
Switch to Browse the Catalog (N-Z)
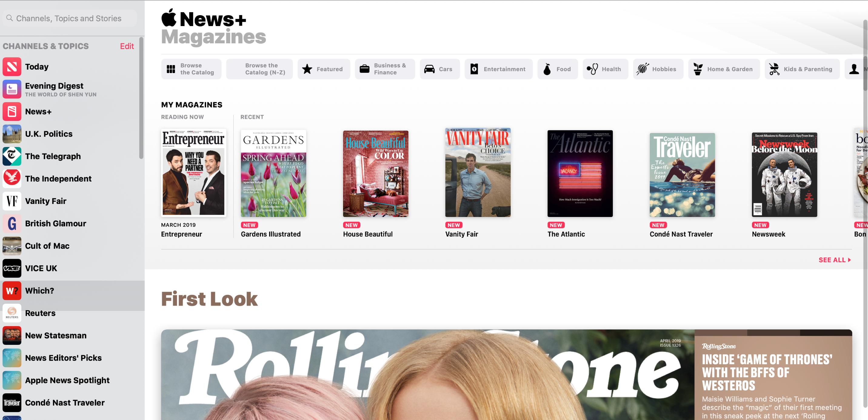coord(259,69)
